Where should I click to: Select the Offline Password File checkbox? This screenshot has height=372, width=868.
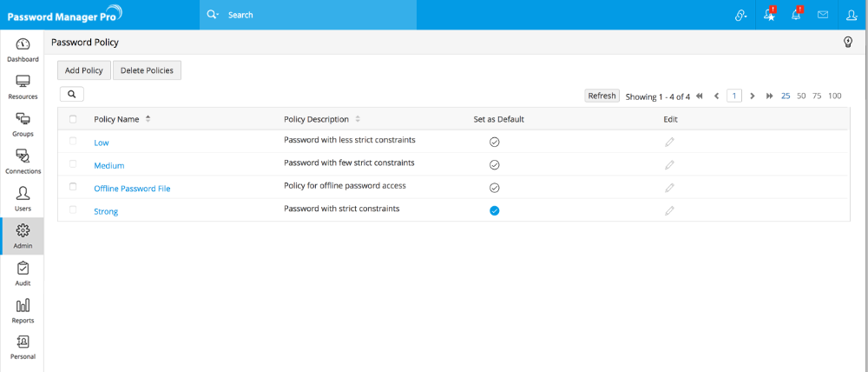pos(73,187)
